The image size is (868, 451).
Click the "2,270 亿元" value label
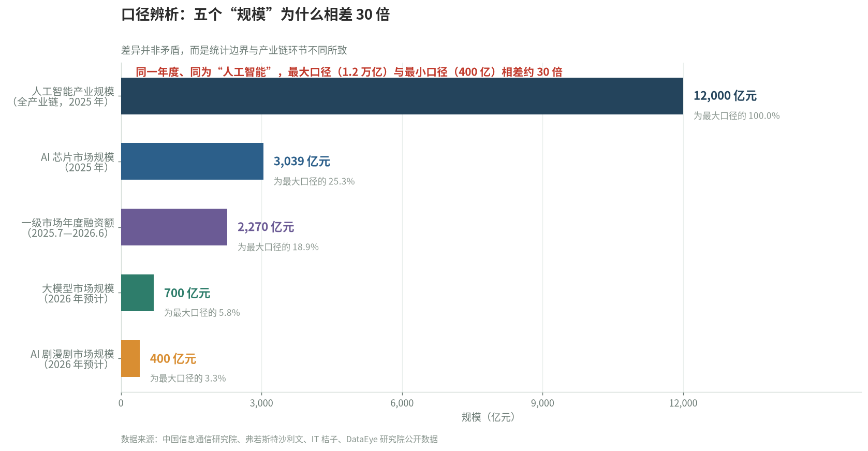[x=266, y=227]
